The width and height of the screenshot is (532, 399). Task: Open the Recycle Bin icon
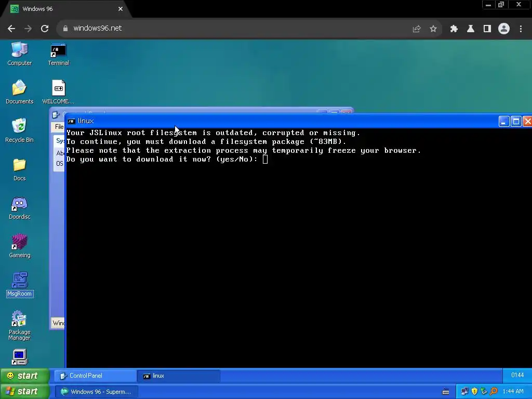pos(19,130)
